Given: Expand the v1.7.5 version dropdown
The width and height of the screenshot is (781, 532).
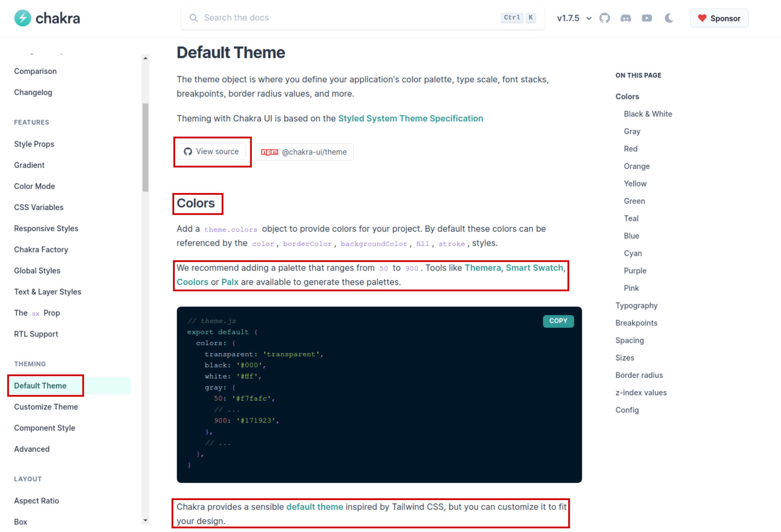Looking at the screenshot, I should coord(574,18).
